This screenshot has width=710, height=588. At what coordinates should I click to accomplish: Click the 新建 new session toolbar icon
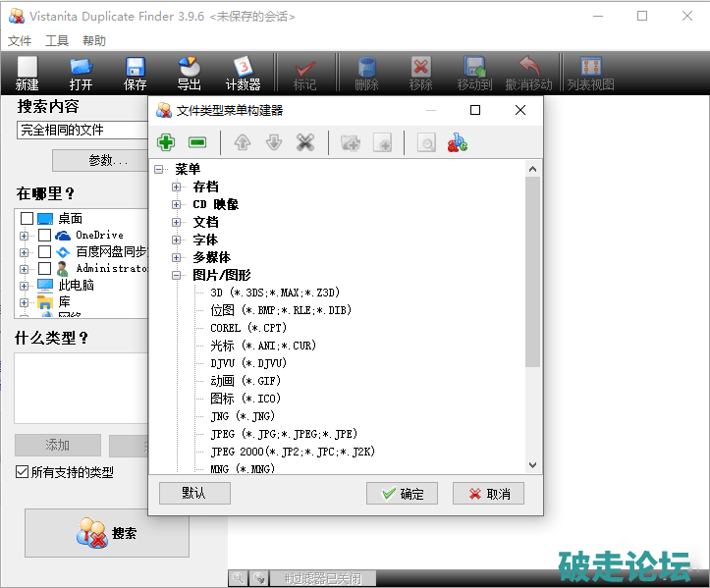click(x=27, y=74)
